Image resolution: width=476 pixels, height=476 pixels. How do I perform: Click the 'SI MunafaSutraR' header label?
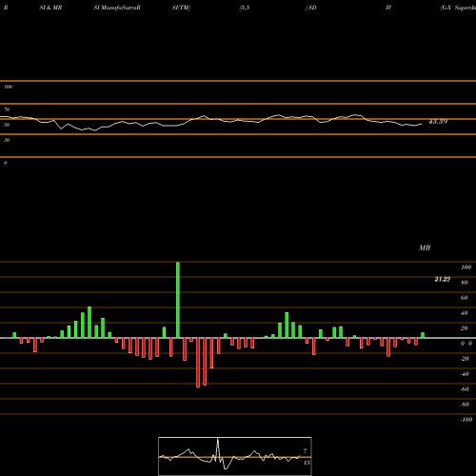tap(117, 8)
